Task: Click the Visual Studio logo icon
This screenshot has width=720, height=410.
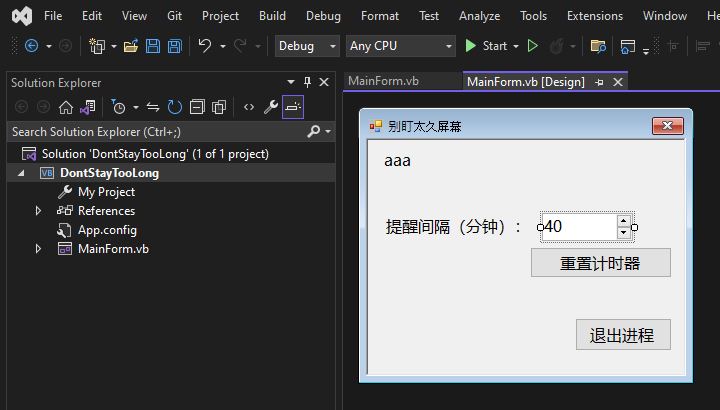Action: (x=22, y=16)
